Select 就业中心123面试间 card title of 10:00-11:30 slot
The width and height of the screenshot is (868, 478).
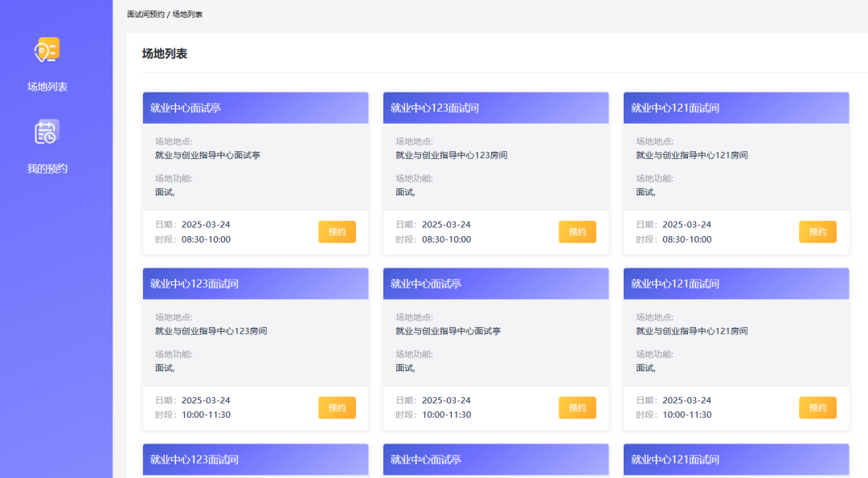[x=194, y=284]
